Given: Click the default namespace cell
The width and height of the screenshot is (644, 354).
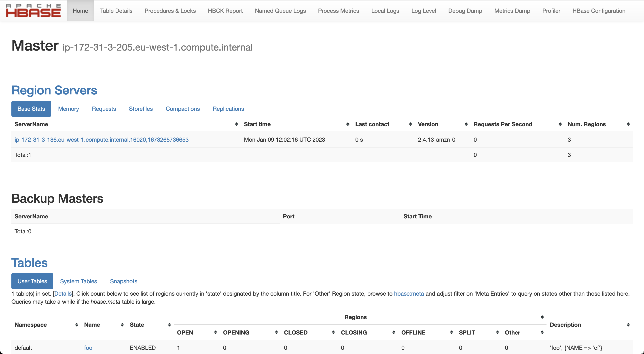Looking at the screenshot, I should coord(23,348).
